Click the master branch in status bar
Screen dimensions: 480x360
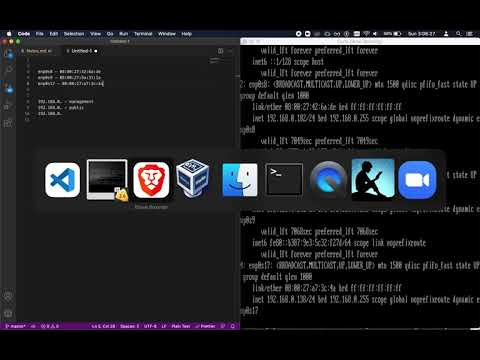[x=15, y=326]
